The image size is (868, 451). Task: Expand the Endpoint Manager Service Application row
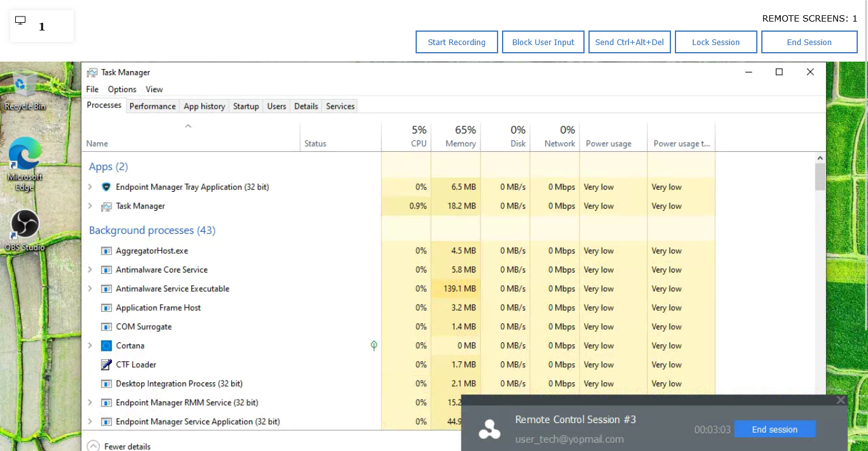tap(90, 422)
